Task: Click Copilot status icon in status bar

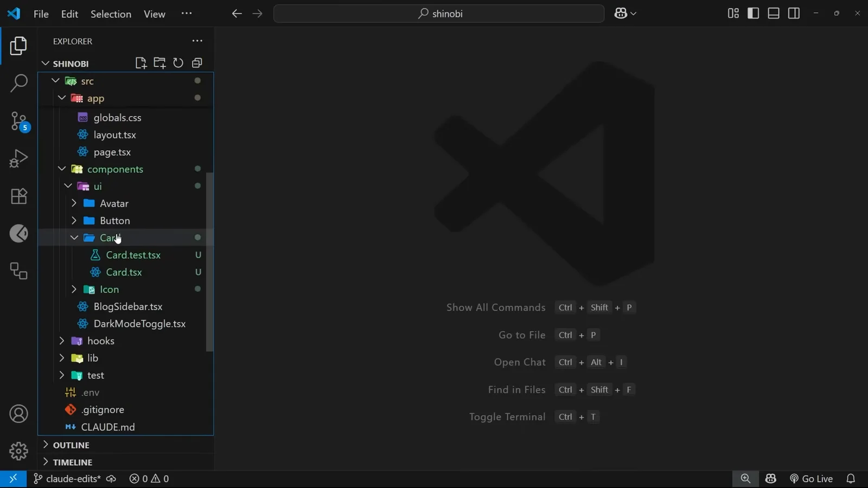Action: point(771,479)
